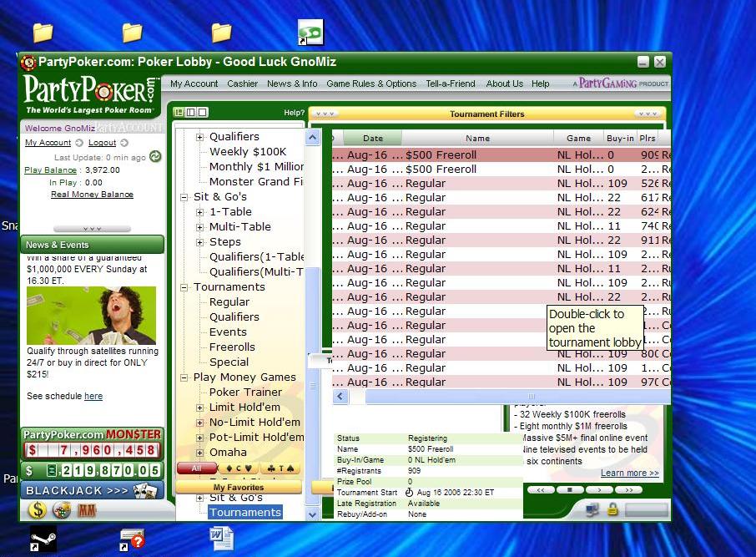Open the Blackjack banner button

[92, 490]
